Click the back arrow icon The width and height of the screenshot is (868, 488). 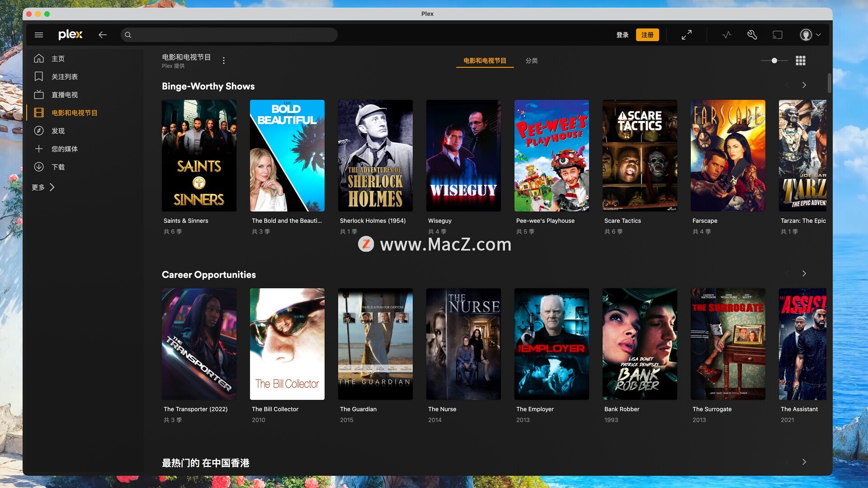103,35
